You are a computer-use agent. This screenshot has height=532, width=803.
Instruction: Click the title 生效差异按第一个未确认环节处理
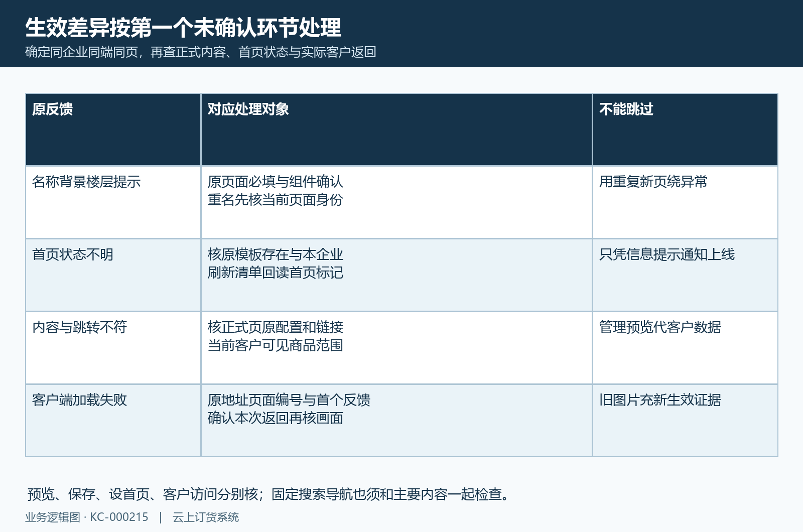[183, 28]
